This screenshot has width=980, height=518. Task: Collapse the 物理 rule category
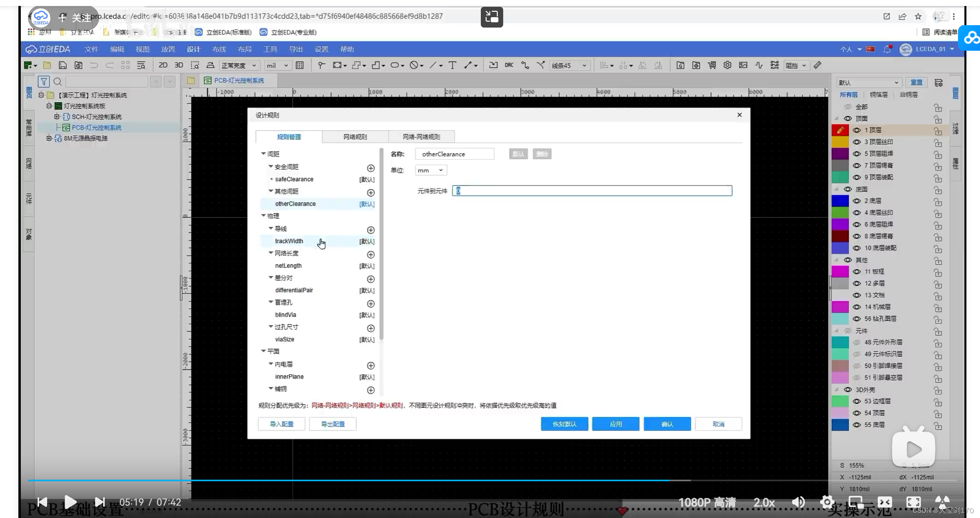point(263,216)
